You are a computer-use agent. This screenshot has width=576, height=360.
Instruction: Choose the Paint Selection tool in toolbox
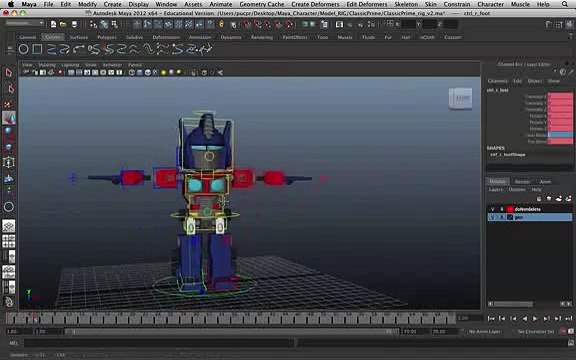click(x=9, y=104)
